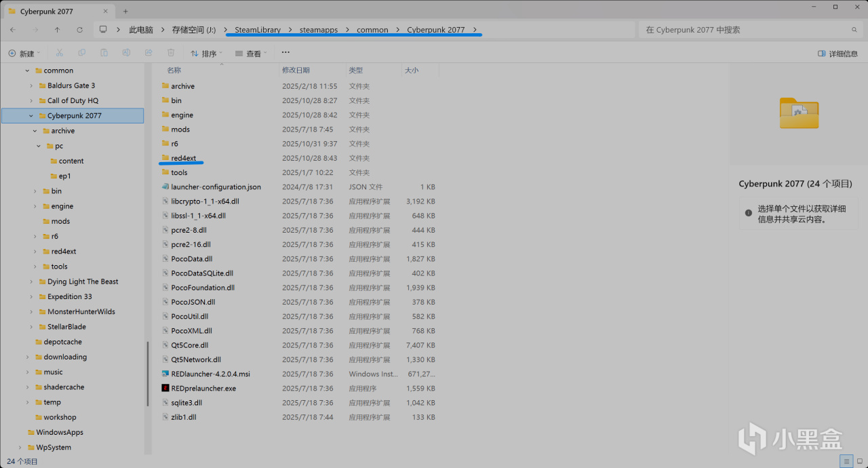Click the Delete trash icon
Image resolution: width=868 pixels, height=468 pixels.
171,53
